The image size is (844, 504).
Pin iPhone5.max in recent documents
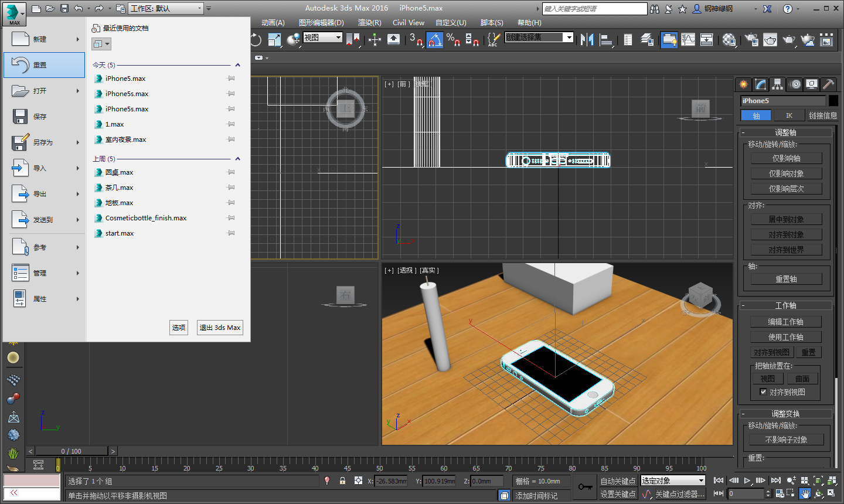[231, 79]
